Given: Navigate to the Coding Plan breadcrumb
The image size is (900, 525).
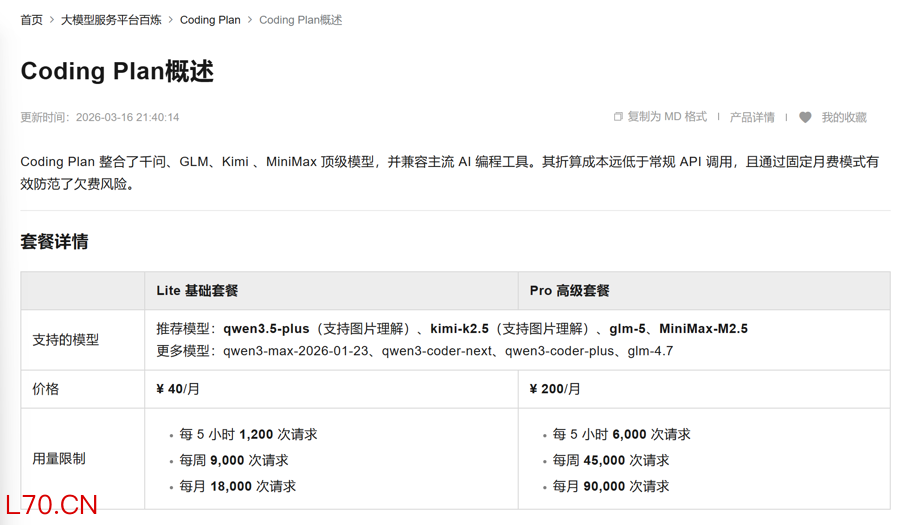Looking at the screenshot, I should (210, 20).
